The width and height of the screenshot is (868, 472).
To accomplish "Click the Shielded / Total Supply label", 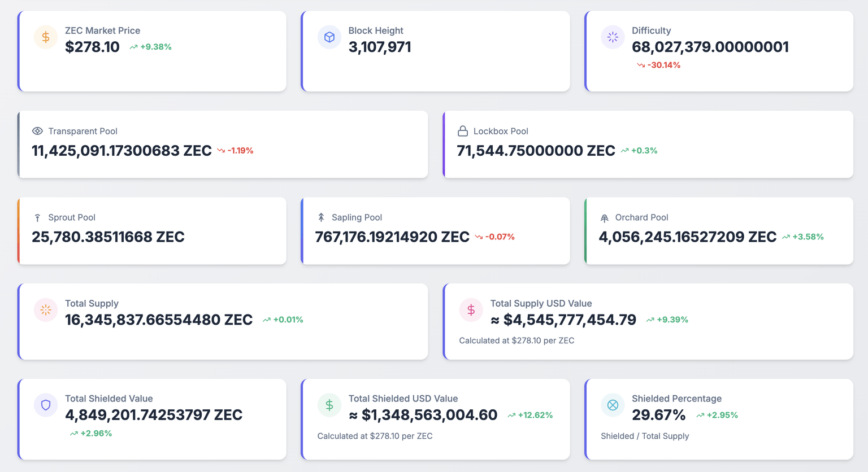I will 645,436.
